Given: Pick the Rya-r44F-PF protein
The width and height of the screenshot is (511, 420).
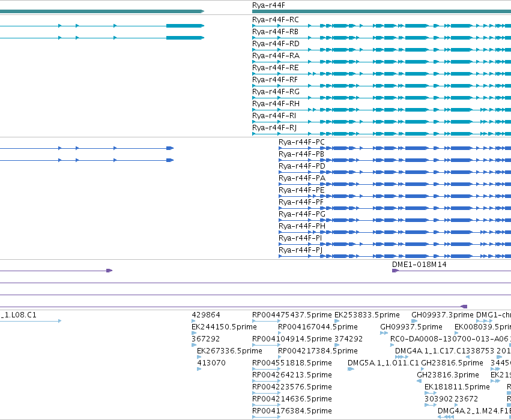Looking at the screenshot, I should [x=301, y=203].
